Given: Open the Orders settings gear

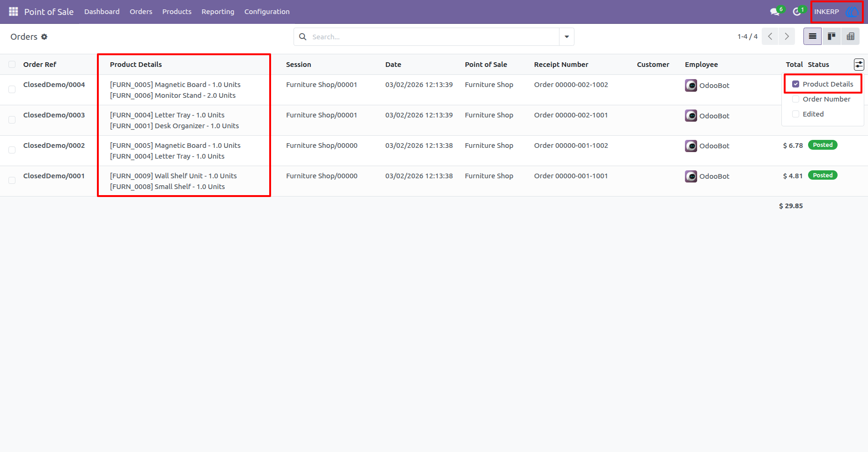Looking at the screenshot, I should click(x=44, y=37).
